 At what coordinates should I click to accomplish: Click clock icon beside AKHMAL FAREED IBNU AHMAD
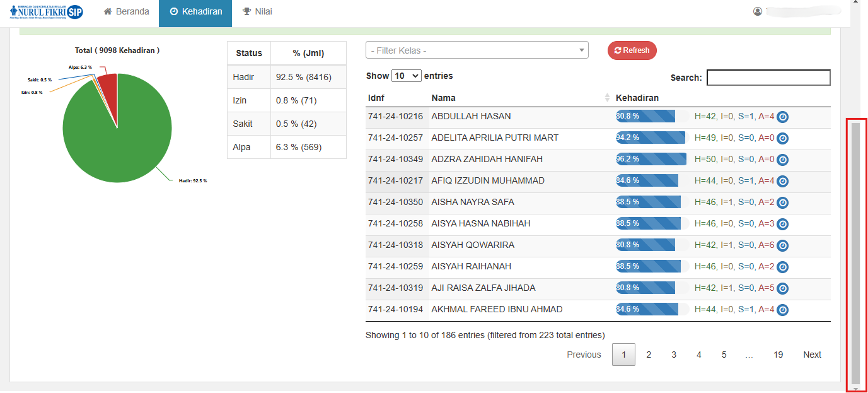tap(782, 310)
